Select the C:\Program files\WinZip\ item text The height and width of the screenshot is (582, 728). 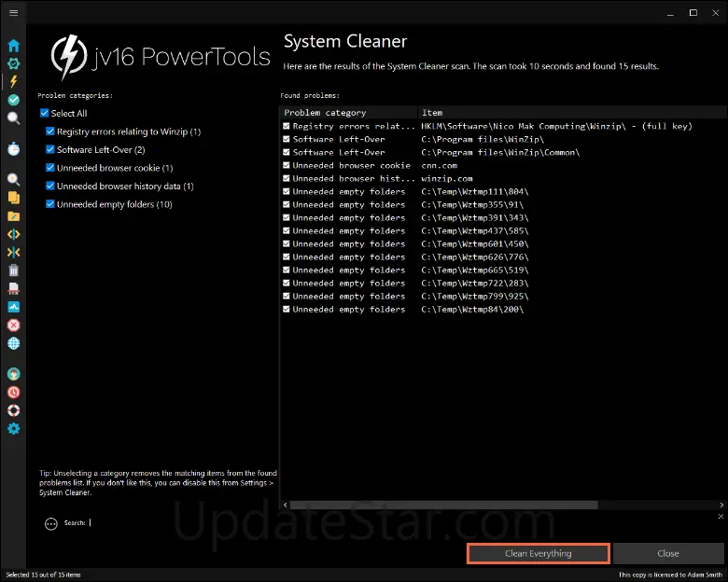coord(483,139)
